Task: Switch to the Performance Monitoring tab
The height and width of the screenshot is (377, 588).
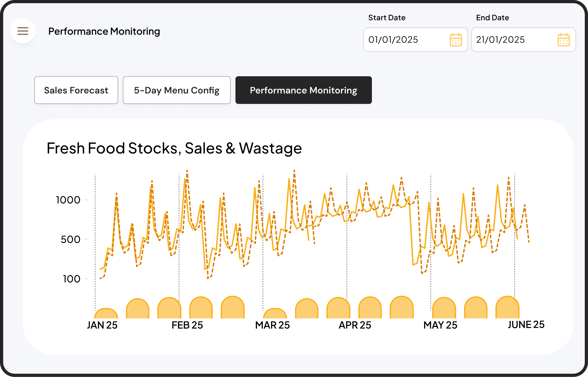Action: (x=303, y=90)
